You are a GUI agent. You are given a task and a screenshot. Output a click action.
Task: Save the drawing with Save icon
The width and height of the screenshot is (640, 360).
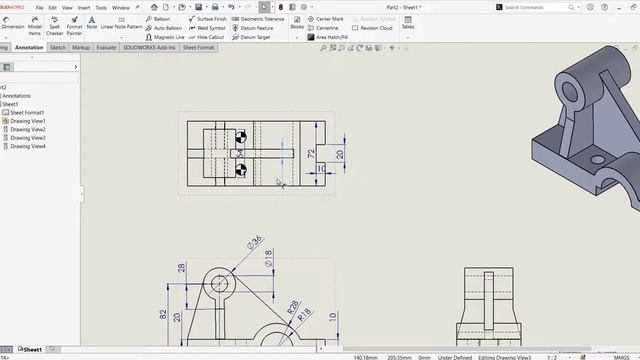tap(198, 7)
